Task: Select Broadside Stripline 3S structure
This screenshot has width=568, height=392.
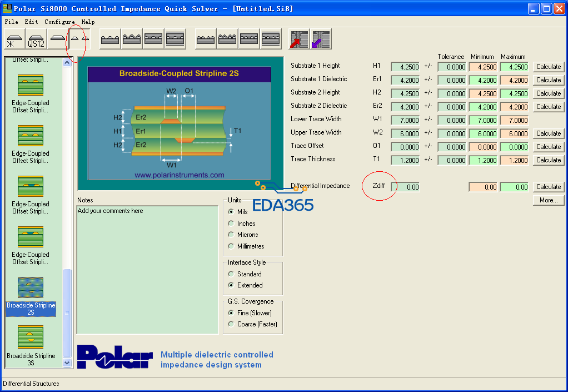Action: point(31,346)
